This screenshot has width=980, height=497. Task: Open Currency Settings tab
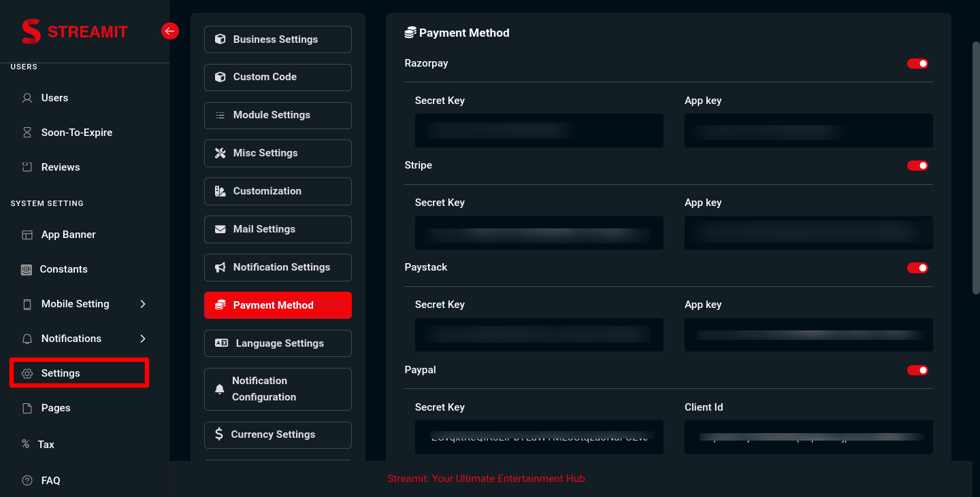(278, 434)
